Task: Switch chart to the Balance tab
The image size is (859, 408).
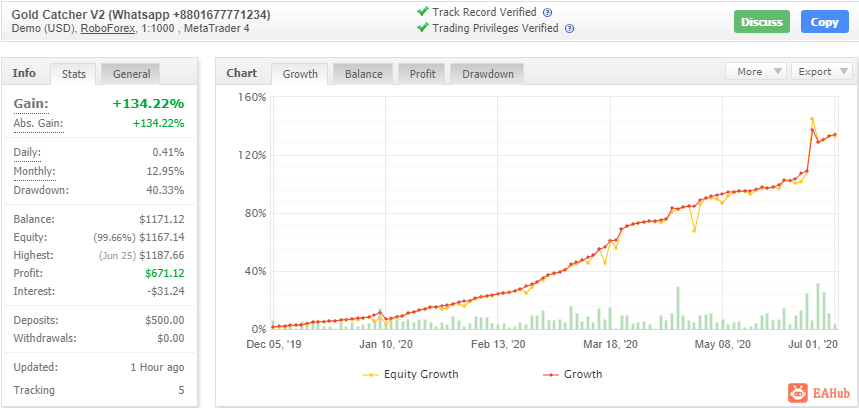Action: (364, 74)
